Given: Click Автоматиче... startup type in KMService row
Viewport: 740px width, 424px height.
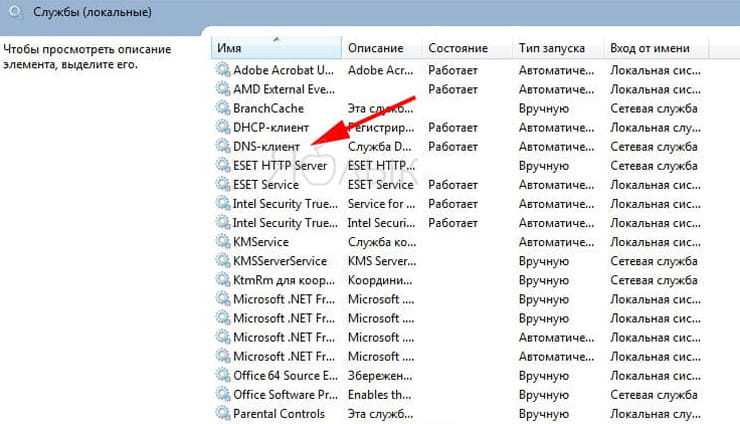Looking at the screenshot, I should coord(556,242).
